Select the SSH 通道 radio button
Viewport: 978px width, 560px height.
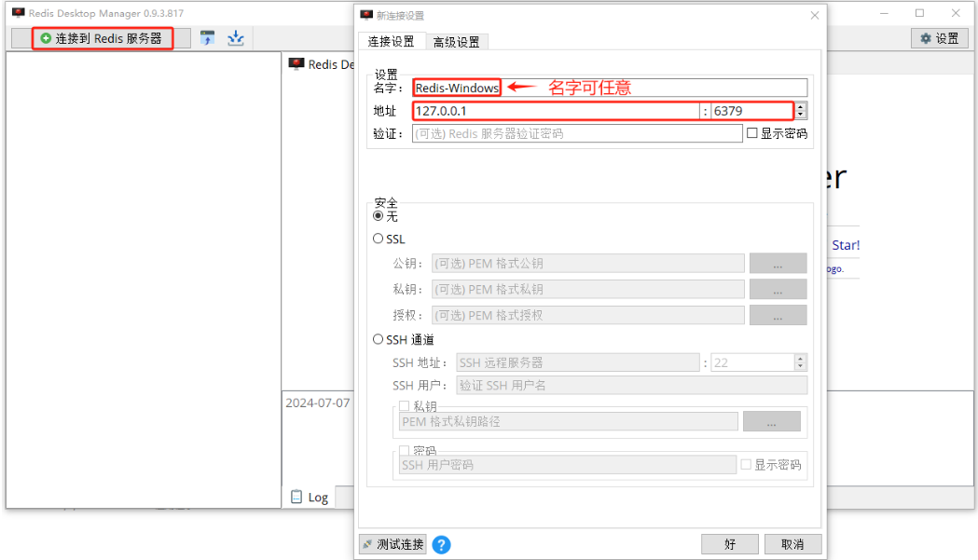378,339
